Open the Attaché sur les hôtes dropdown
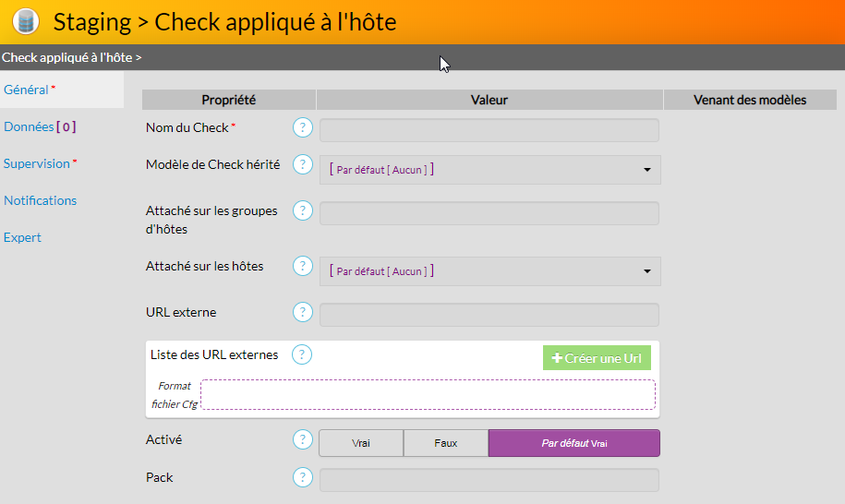This screenshot has width=845, height=504. click(x=489, y=271)
